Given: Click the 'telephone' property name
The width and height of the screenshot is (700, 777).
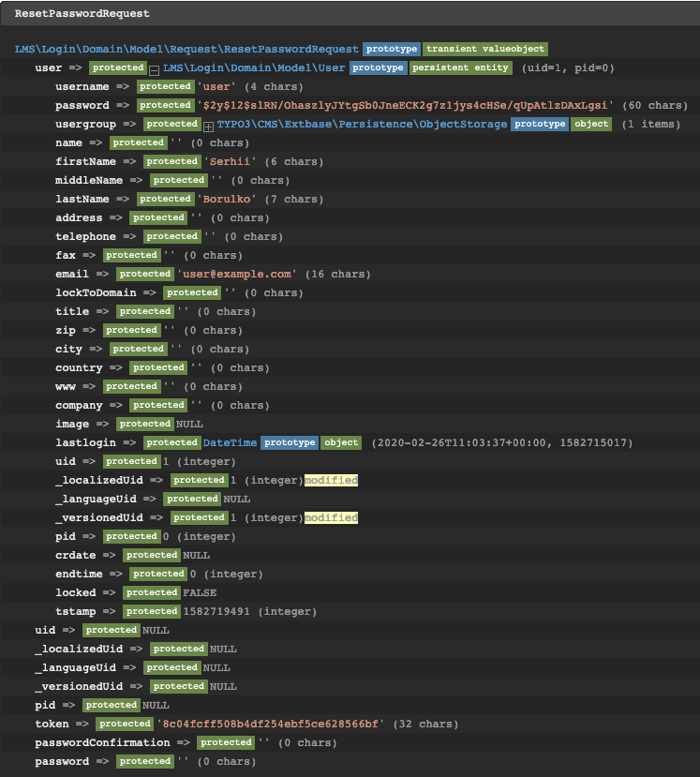Looking at the screenshot, I should click(x=85, y=236).
